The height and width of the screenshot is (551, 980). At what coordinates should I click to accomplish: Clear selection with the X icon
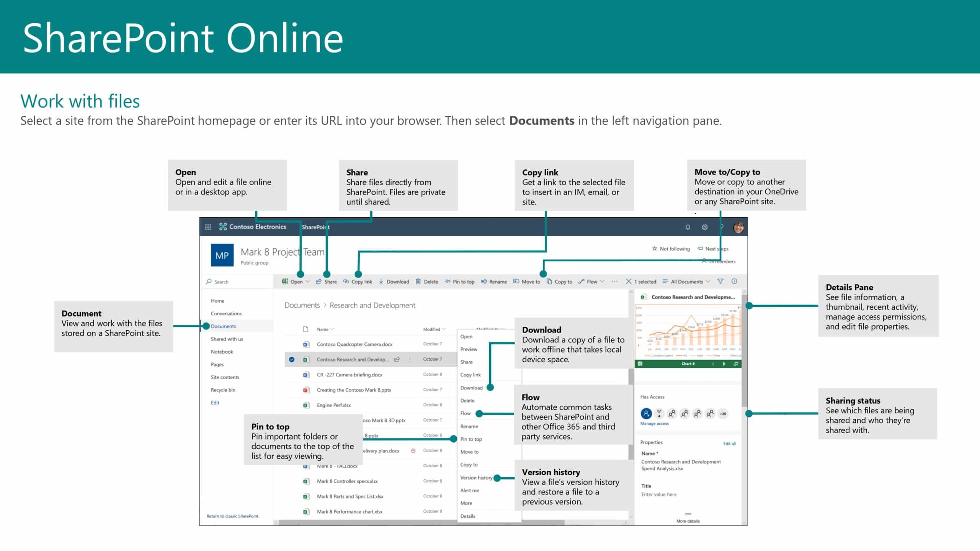(x=628, y=281)
